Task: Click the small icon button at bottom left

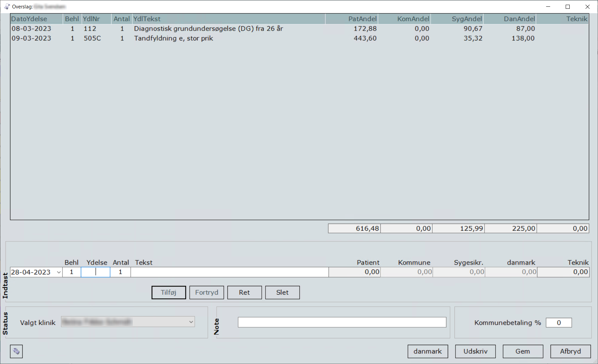Action: tap(16, 351)
